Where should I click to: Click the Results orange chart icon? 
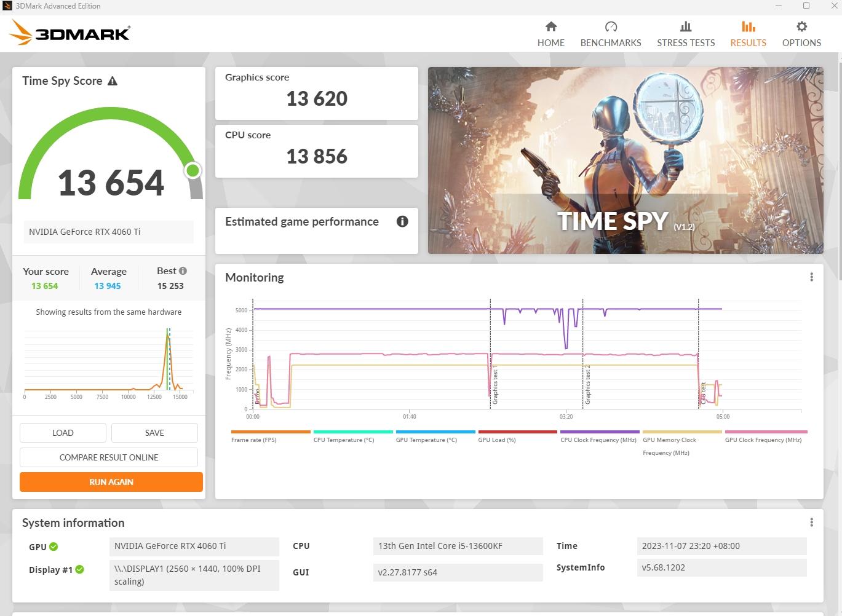(x=748, y=26)
